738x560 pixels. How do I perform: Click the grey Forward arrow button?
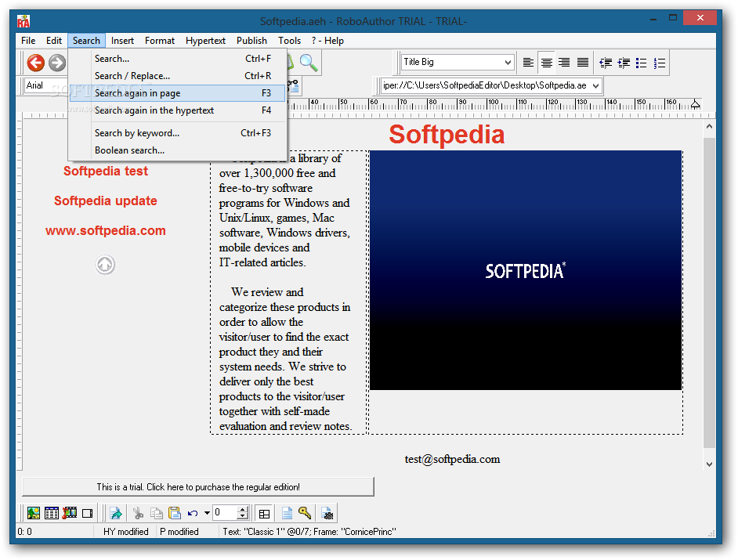click(x=57, y=63)
